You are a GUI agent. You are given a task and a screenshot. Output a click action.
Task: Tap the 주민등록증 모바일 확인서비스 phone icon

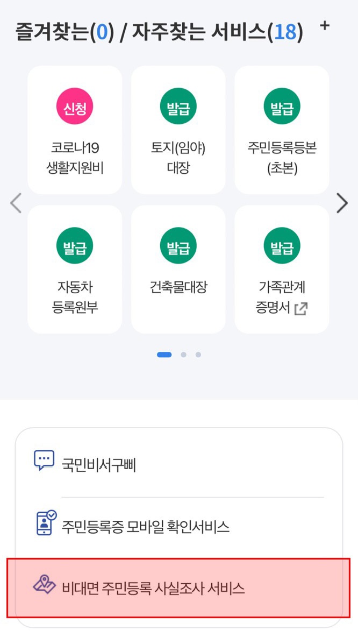pos(45,522)
